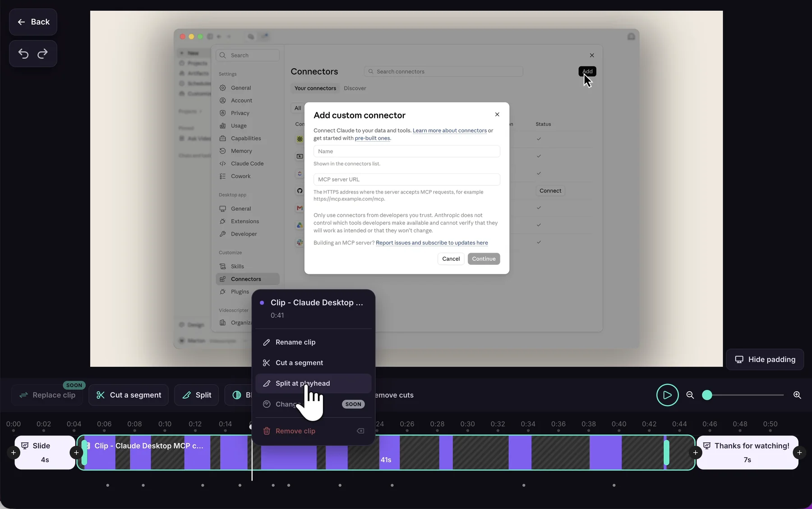The image size is (812, 509).
Task: Click the Slide 4s thumbnail
Action: tap(45, 452)
